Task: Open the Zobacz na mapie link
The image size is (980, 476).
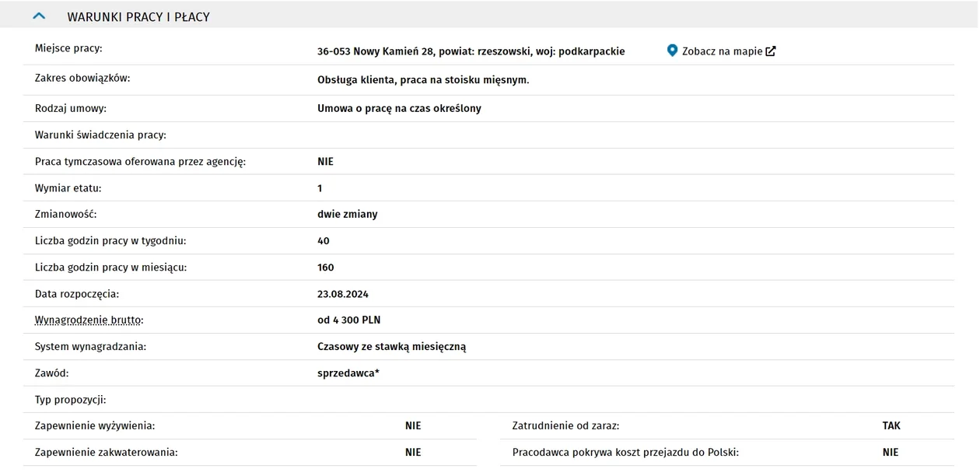Action: [x=722, y=51]
